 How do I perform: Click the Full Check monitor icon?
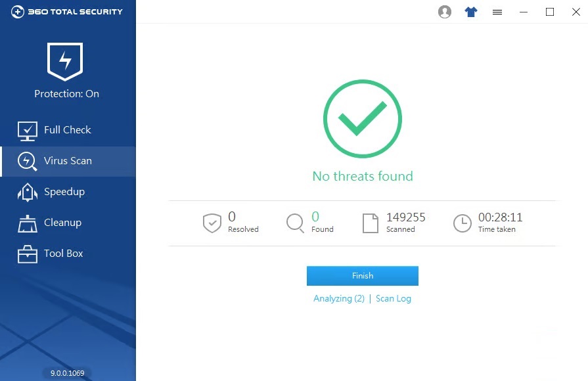click(27, 131)
